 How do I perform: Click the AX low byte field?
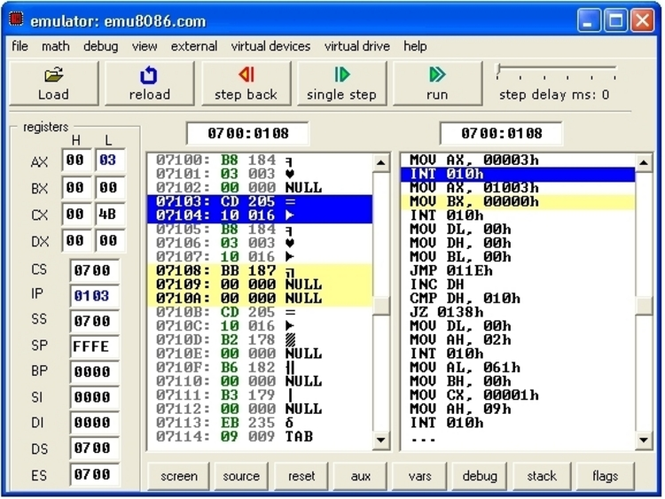pyautogui.click(x=110, y=160)
